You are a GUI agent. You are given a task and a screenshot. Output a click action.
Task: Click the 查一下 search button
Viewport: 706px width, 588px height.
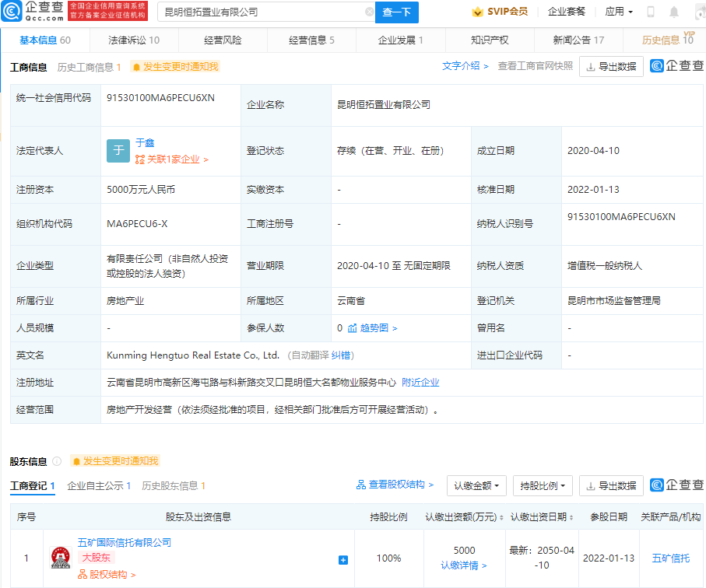(x=397, y=12)
